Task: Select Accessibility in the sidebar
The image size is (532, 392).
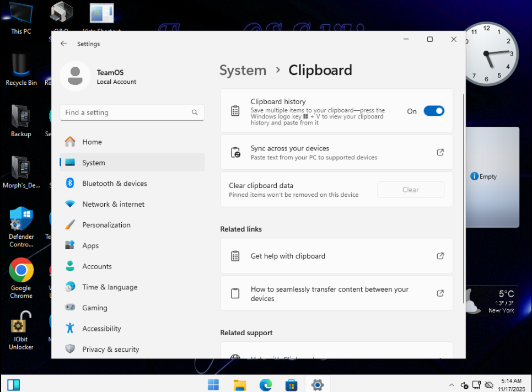Action: coord(101,329)
